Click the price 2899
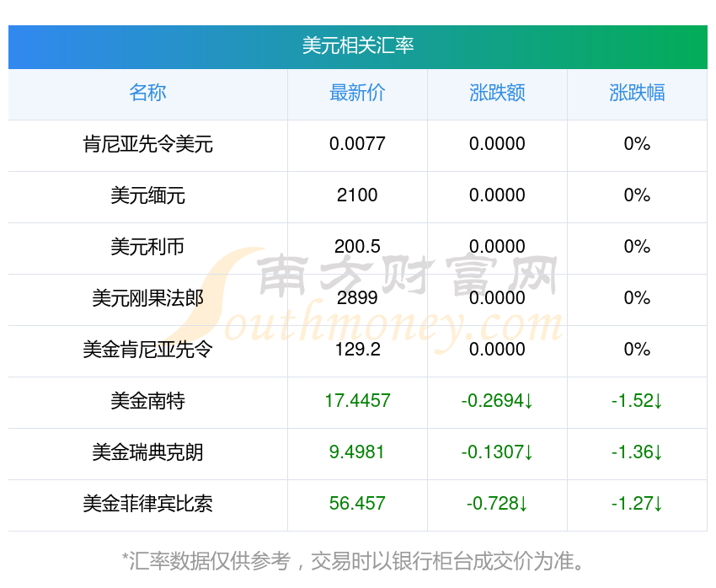This screenshot has width=716, height=588. pos(357,298)
